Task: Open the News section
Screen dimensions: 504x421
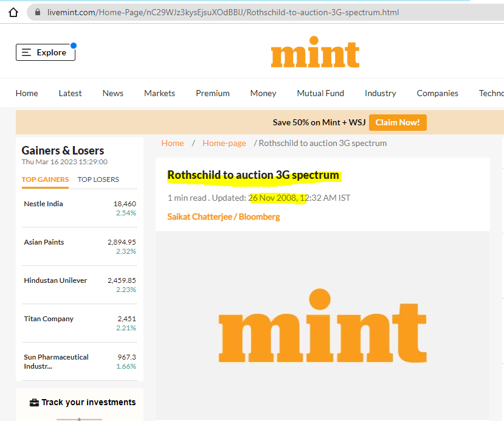Action: 113,93
